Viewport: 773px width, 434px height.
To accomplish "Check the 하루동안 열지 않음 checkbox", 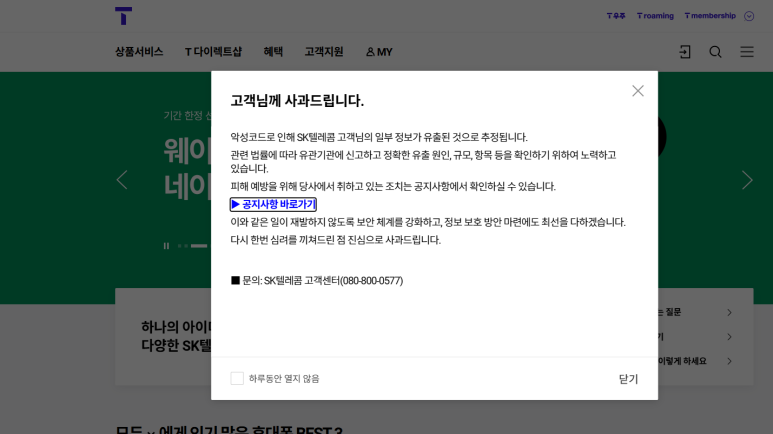I will click(x=237, y=378).
